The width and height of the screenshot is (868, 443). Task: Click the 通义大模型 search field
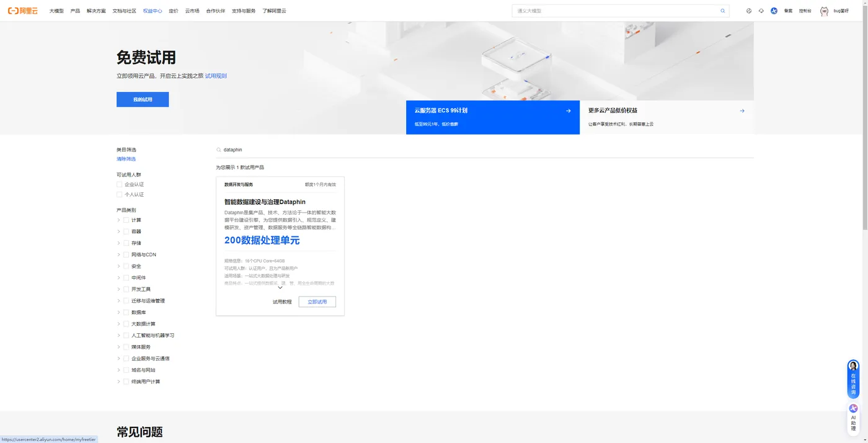[x=617, y=11]
